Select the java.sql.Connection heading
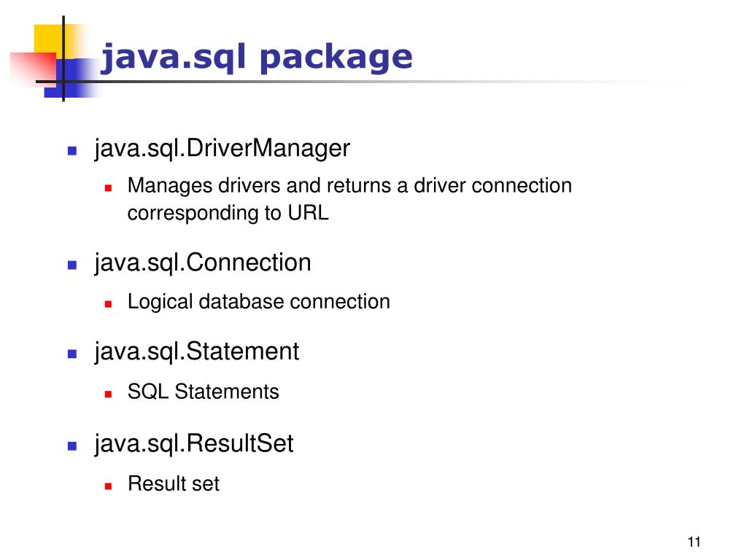 (203, 262)
